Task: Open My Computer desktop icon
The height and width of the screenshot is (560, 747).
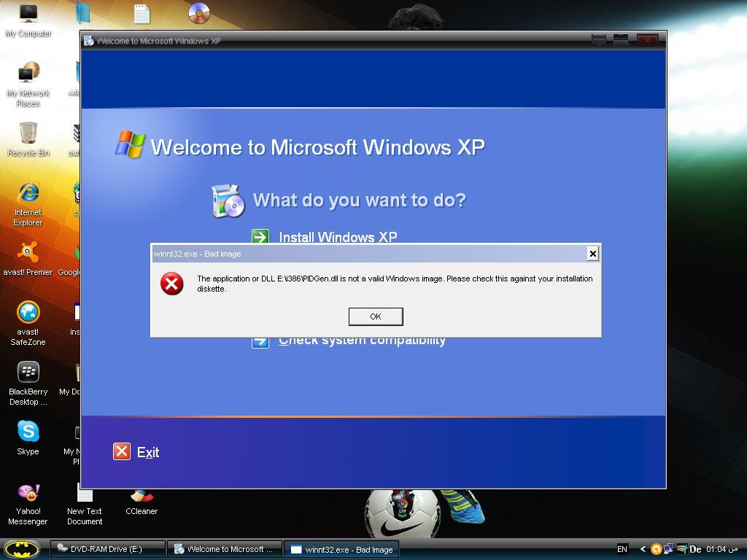Action: [x=28, y=20]
